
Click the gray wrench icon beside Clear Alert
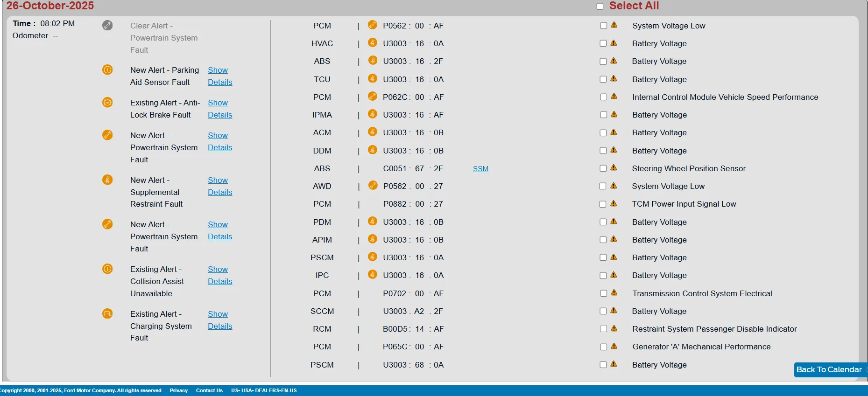point(107,25)
